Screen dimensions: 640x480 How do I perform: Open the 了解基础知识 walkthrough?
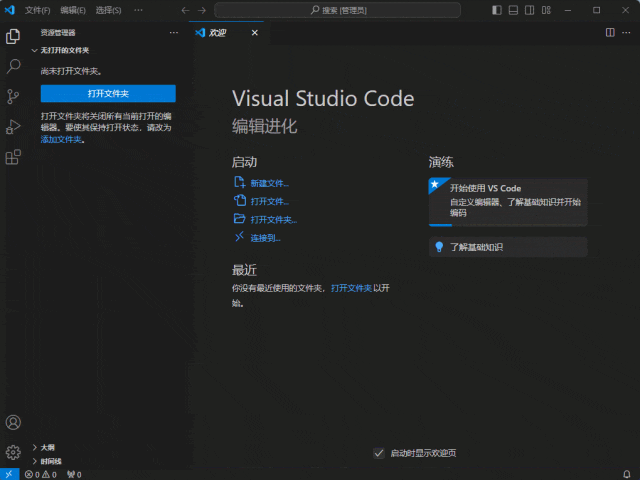pos(508,247)
